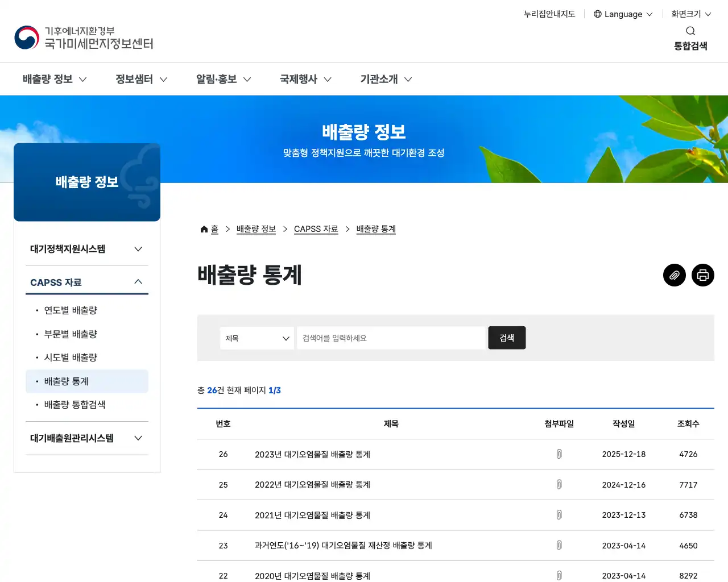Go to 배출량 통합검색 in sidebar

pyautogui.click(x=75, y=405)
